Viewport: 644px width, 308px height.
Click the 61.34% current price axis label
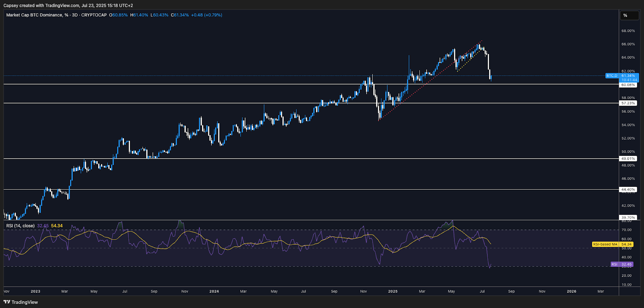click(x=629, y=76)
